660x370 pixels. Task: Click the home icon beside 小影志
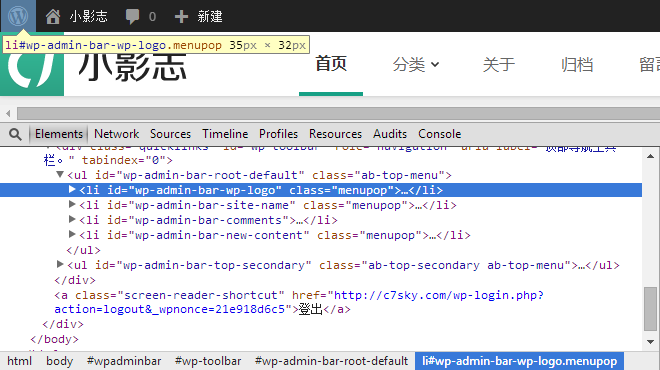pos(53,16)
